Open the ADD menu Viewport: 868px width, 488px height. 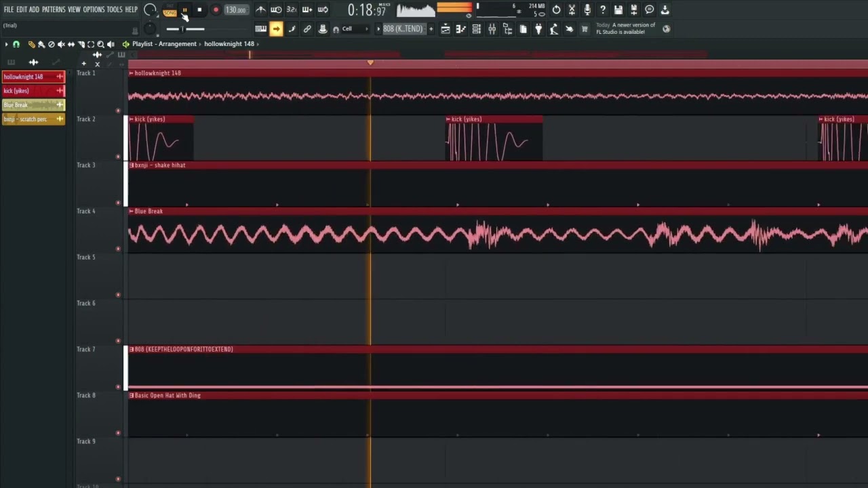coord(34,9)
